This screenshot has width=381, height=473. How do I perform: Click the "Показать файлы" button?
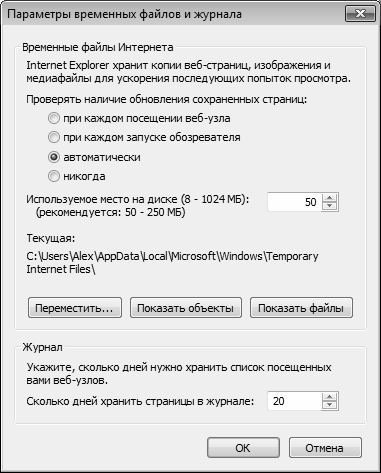tap(301, 308)
